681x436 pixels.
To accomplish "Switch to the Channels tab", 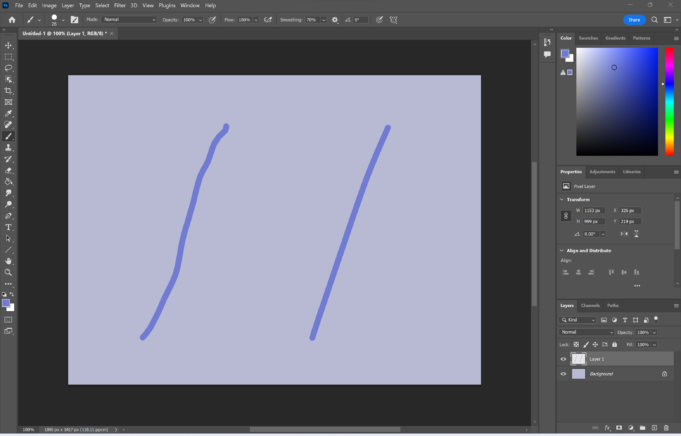I will click(590, 306).
